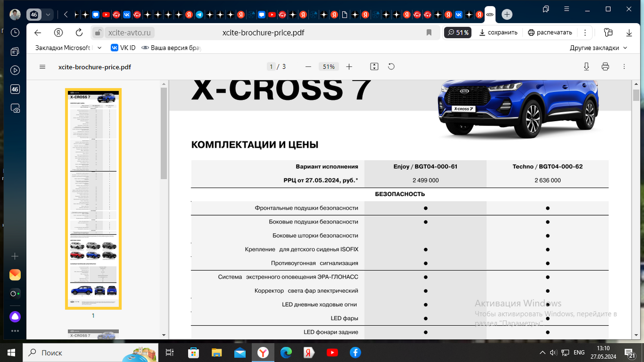
Task: Click the БЕЗОПАСНОСТЬ section heading
Action: point(400,194)
